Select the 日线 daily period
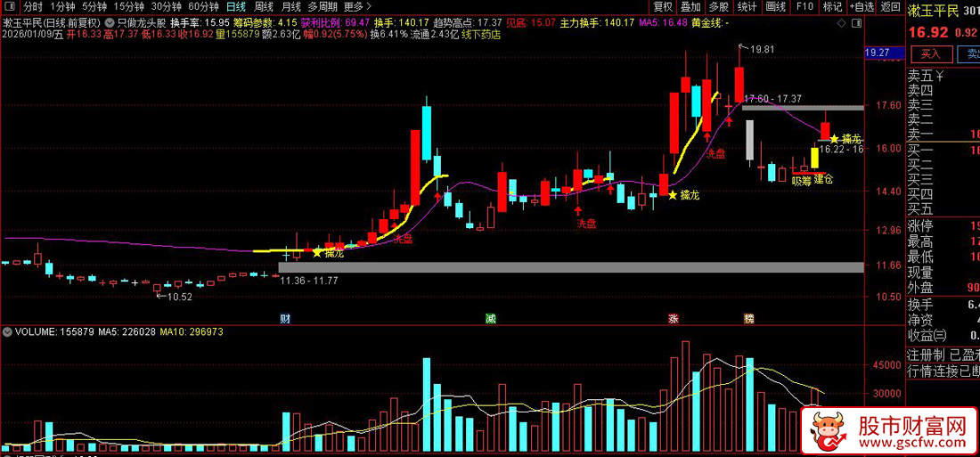The height and width of the screenshot is (457, 980). 235,7
